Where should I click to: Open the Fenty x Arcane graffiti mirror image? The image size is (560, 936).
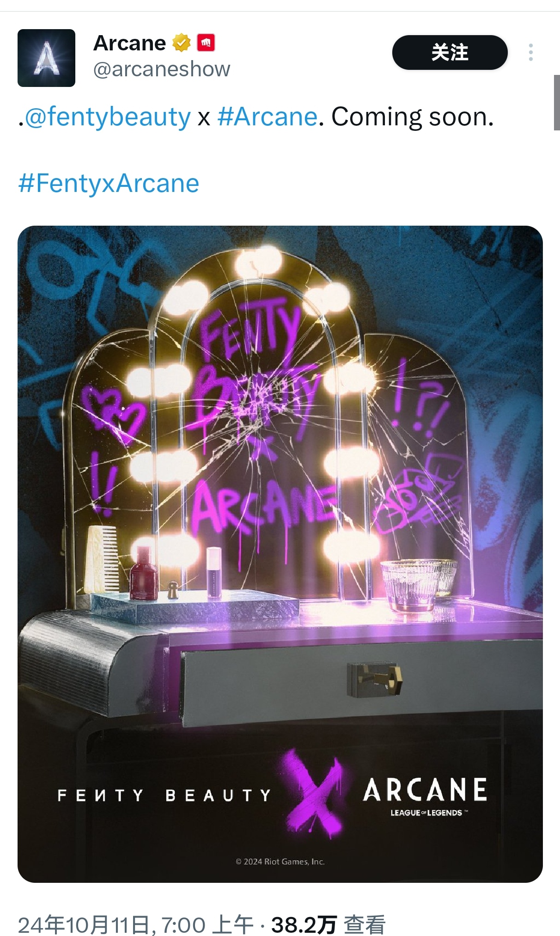[x=280, y=554]
